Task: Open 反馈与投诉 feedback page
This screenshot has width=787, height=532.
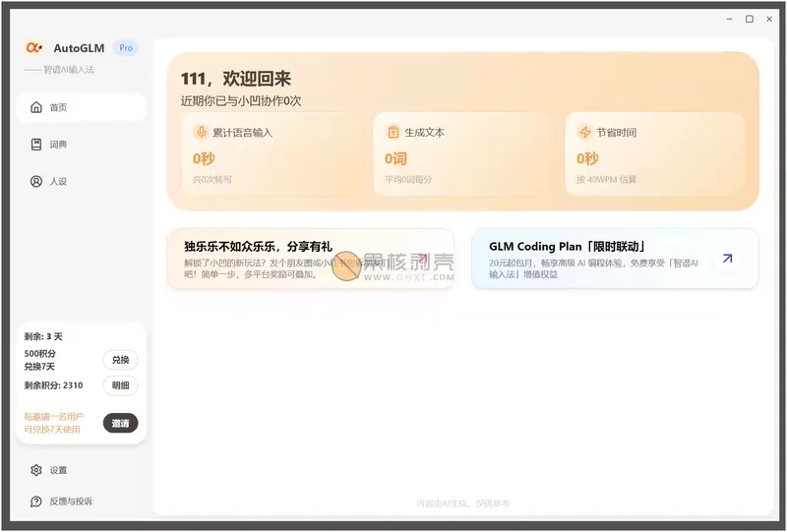Action: [x=62, y=502]
